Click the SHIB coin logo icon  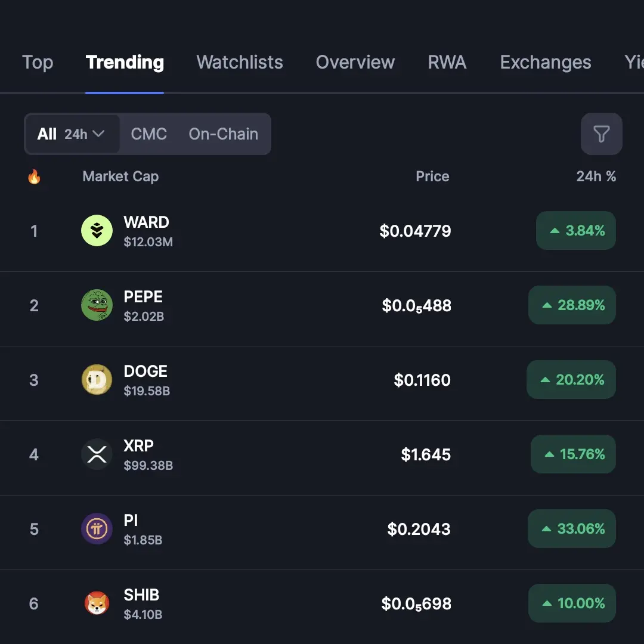point(97,603)
